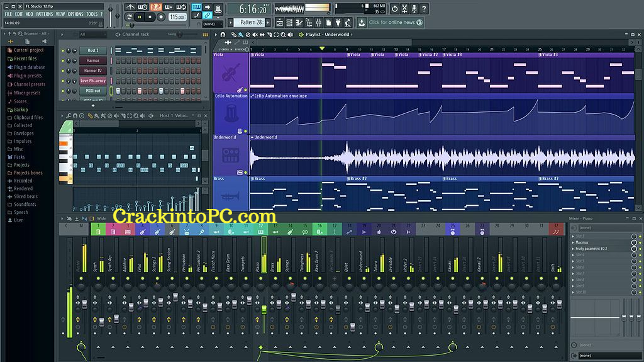Image resolution: width=644 pixels, height=362 pixels.
Task: Open the 'All' channel filter dropdown
Action: 92,35
